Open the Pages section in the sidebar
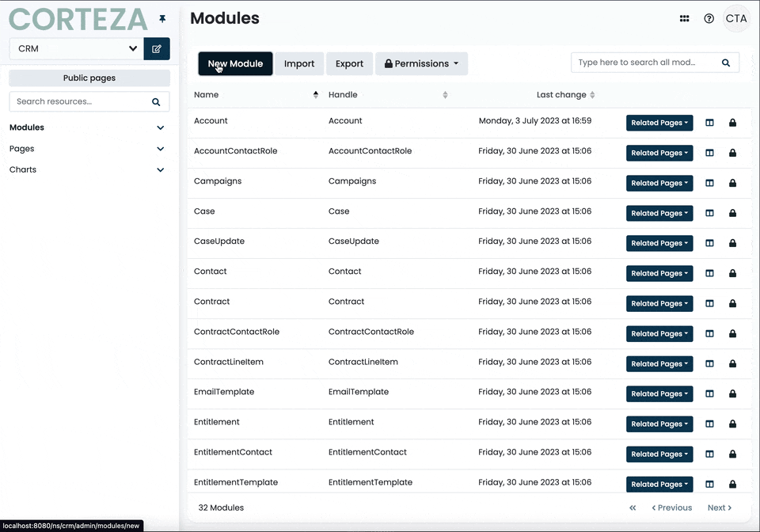This screenshot has height=532, width=760. tap(89, 148)
